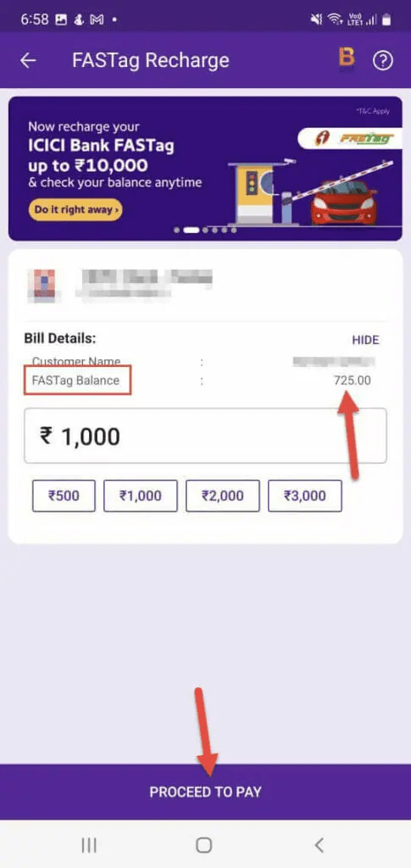Screen dimensions: 411x868
Task: Focus the ₹ 1,000 amount input field
Action: [x=205, y=436]
